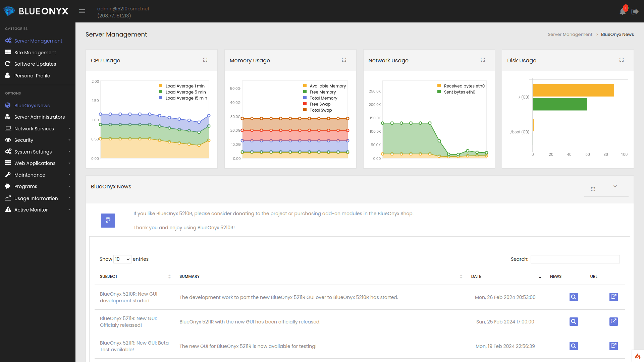Viewport: 644px width, 362px height.
Task: View news for 5211R Beta Test available
Action: [574, 346]
